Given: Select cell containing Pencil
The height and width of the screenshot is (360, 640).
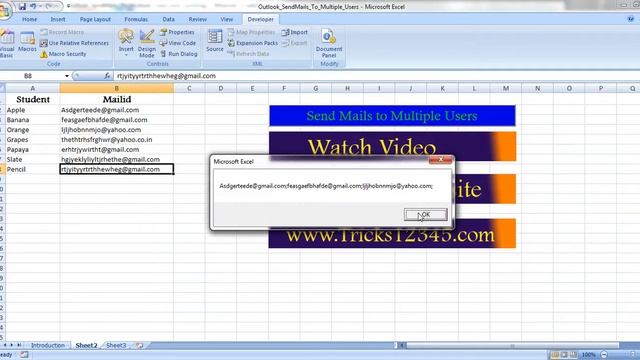Looking at the screenshot, I should click(x=33, y=169).
